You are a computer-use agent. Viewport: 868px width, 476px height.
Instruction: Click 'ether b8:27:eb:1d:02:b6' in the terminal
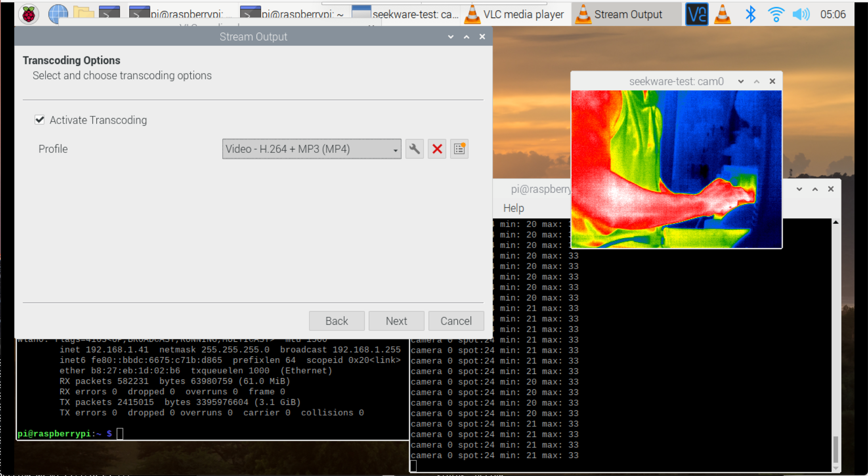point(120,371)
